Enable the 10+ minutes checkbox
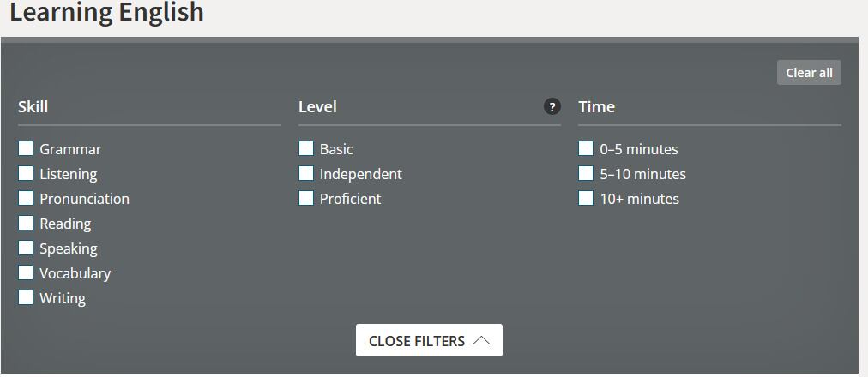 pyautogui.click(x=586, y=198)
